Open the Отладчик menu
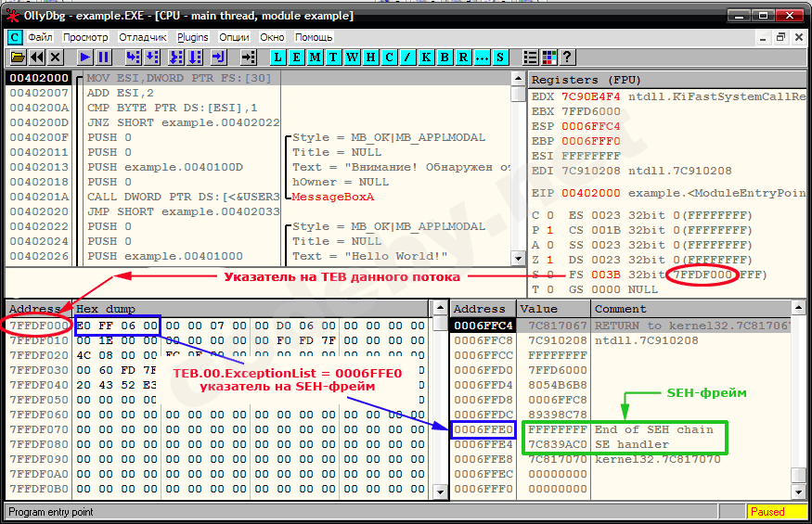The height and width of the screenshot is (524, 812). tap(142, 37)
